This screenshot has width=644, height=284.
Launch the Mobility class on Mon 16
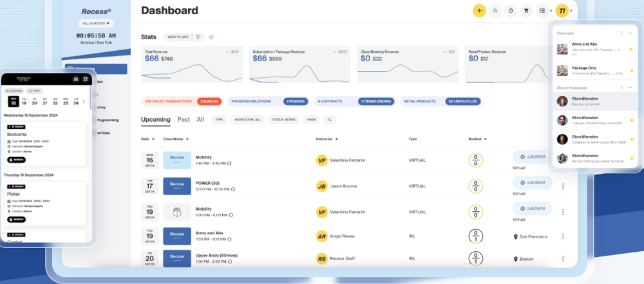click(x=533, y=156)
